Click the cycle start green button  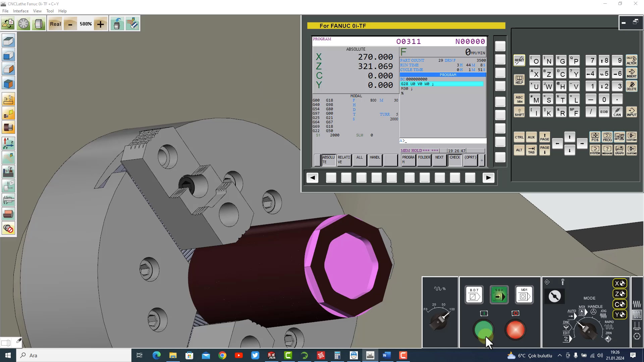tap(483, 330)
